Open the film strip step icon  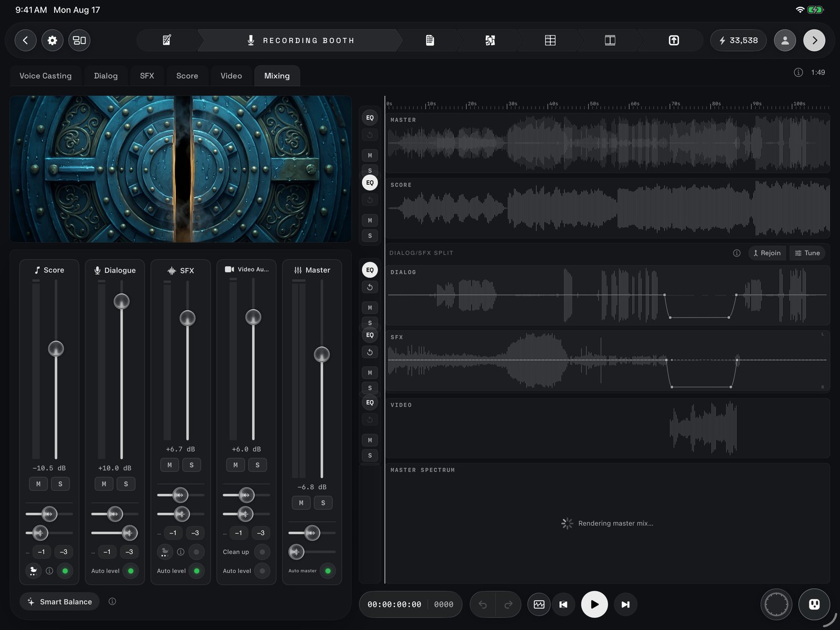pos(610,40)
